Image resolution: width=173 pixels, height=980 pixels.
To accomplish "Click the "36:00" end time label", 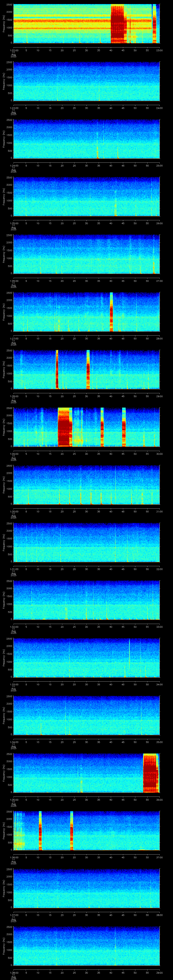I will pyautogui.click(x=159, y=800).
